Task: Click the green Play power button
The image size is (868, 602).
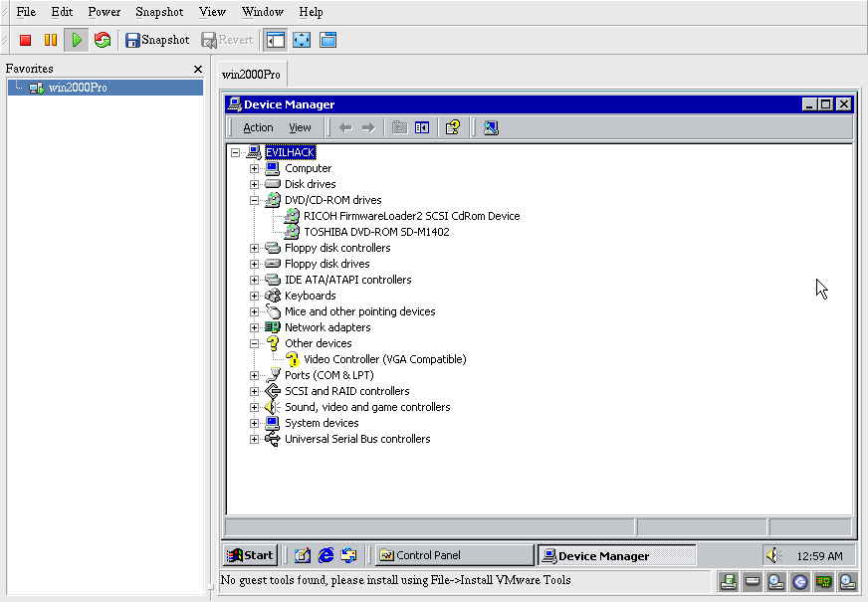Action: (x=77, y=40)
